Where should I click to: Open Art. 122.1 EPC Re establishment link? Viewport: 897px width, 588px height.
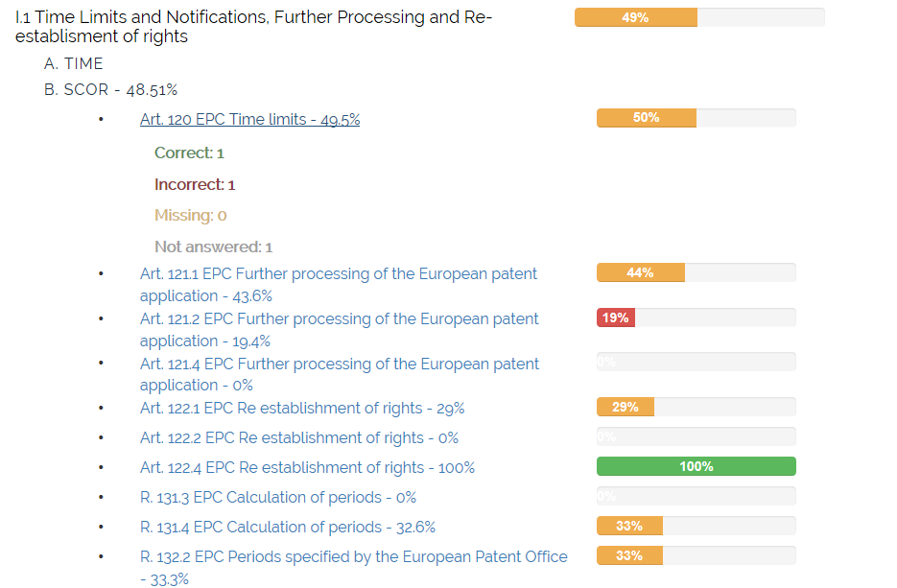[301, 409]
